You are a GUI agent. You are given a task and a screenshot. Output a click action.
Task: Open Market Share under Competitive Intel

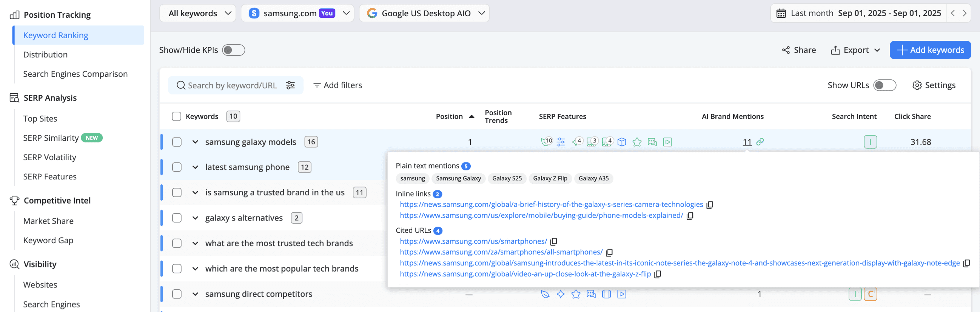tap(48, 221)
